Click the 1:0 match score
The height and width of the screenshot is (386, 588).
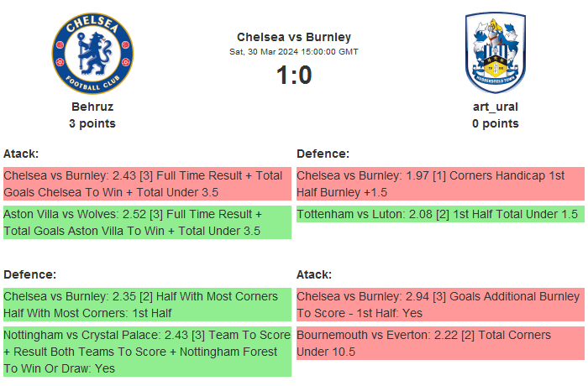[x=294, y=76]
